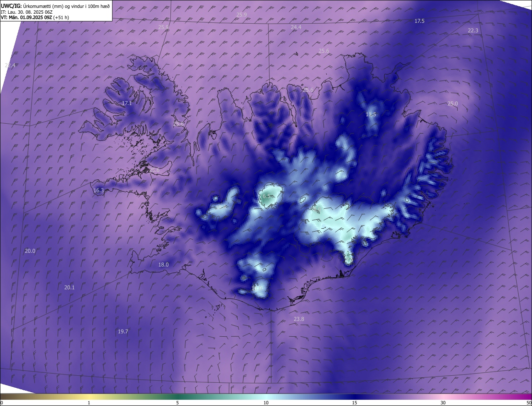Click the map value 22.3
The width and height of the screenshot is (532, 406).
[x=473, y=30]
